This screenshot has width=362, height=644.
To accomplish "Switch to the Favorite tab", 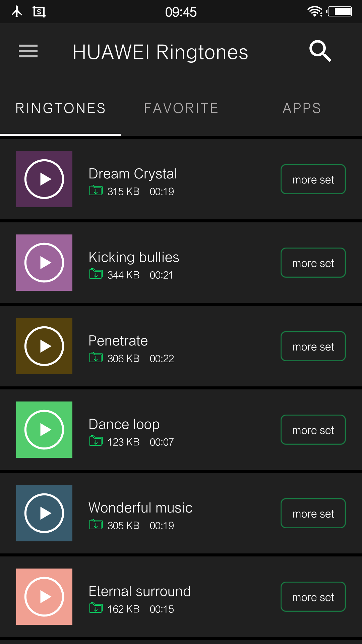I will 181,108.
